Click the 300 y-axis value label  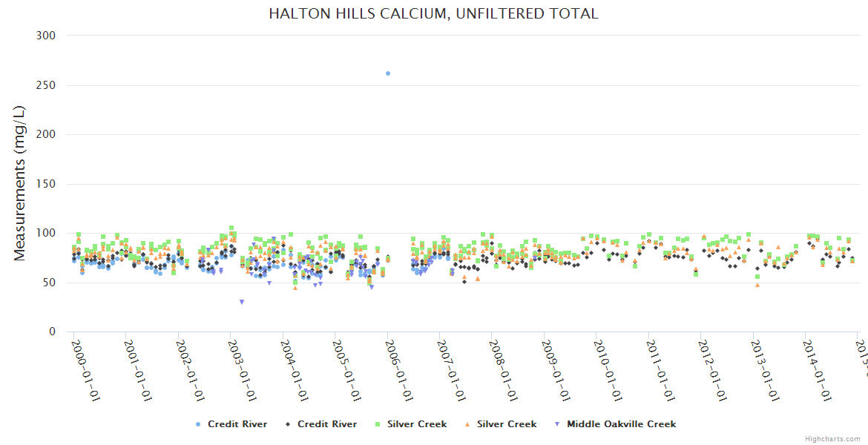click(46, 36)
